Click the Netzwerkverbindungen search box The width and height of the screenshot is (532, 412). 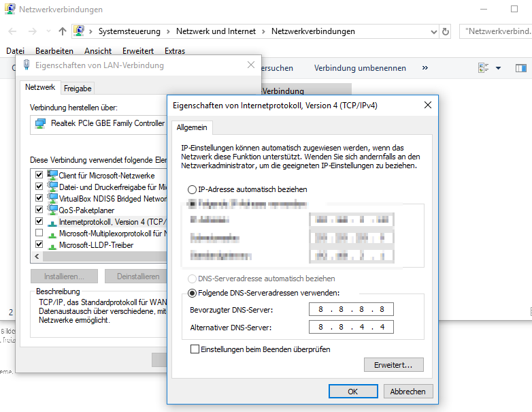click(x=496, y=31)
